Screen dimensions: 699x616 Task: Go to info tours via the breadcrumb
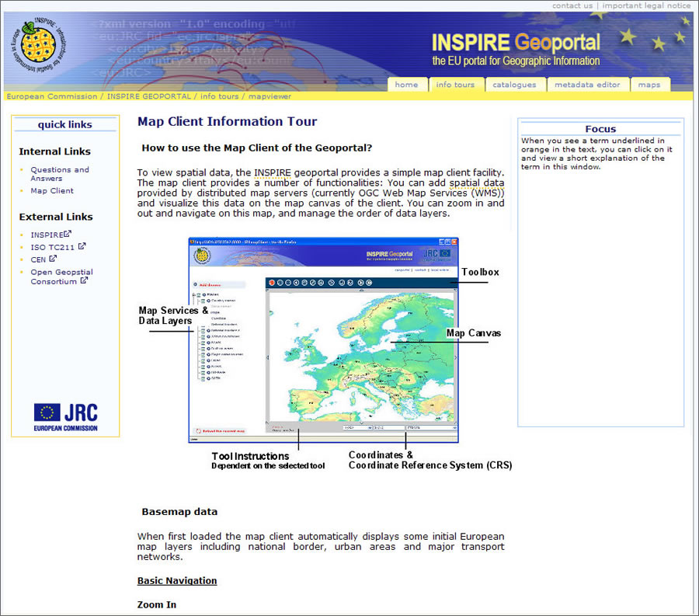click(x=219, y=96)
